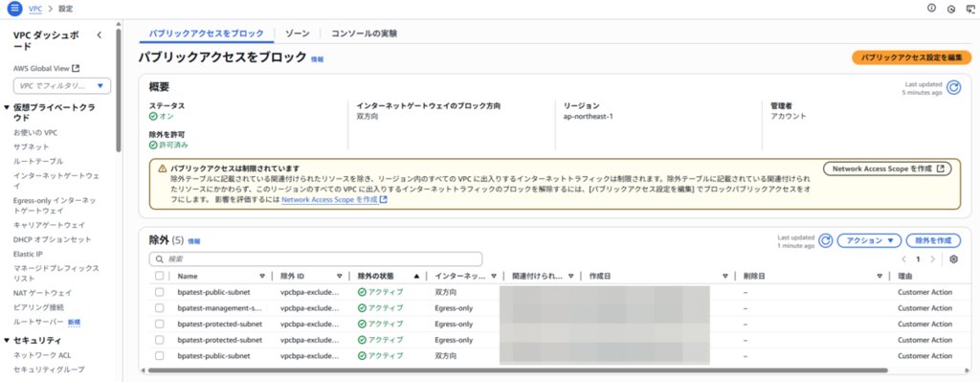Switch to the ゾーン tab
The height and width of the screenshot is (382, 980).
coord(297,34)
